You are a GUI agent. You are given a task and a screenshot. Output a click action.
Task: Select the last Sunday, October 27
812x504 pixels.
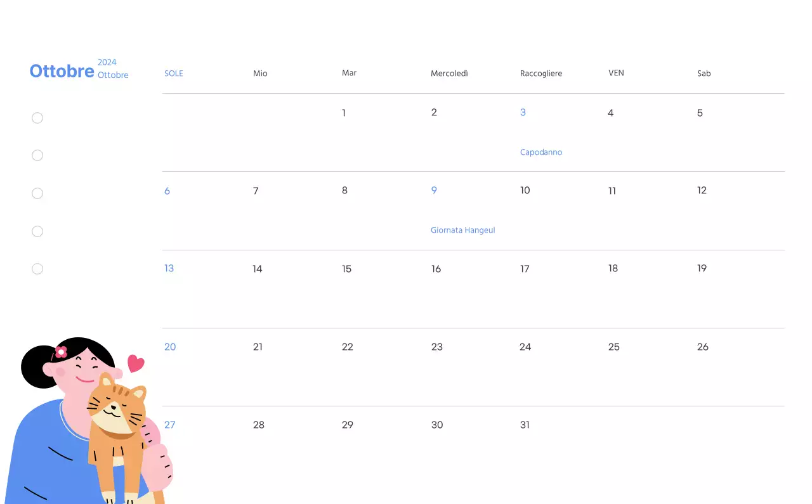click(x=170, y=425)
